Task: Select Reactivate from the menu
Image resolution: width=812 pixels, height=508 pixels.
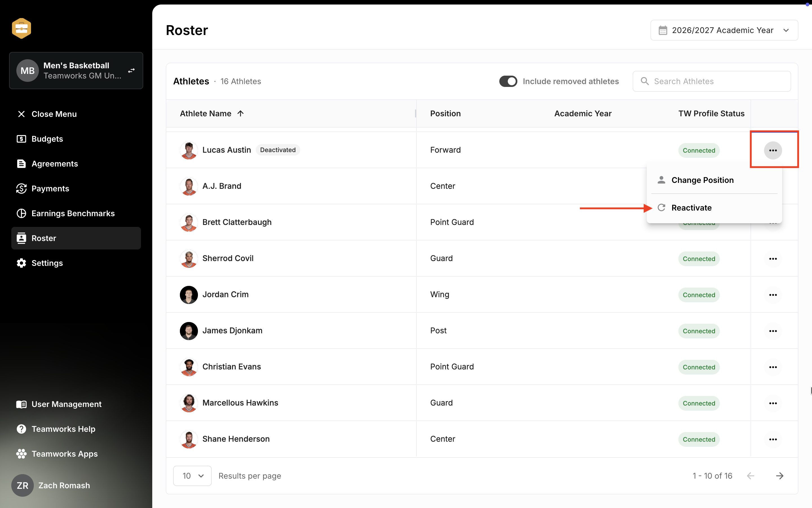Action: coord(714,208)
